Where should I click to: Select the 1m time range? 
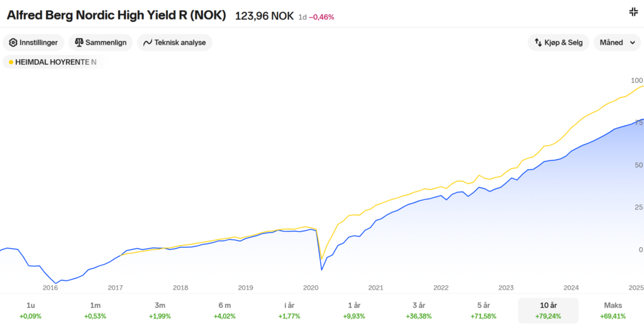[x=96, y=311]
